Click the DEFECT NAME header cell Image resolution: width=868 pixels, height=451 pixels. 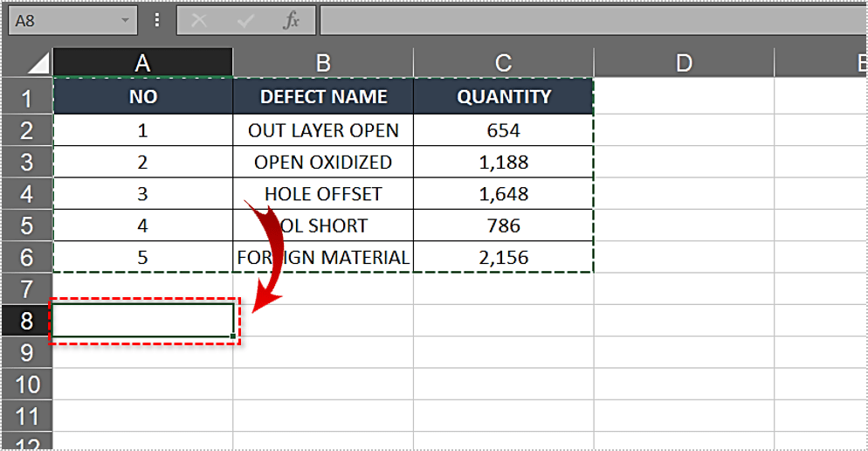coord(323,97)
